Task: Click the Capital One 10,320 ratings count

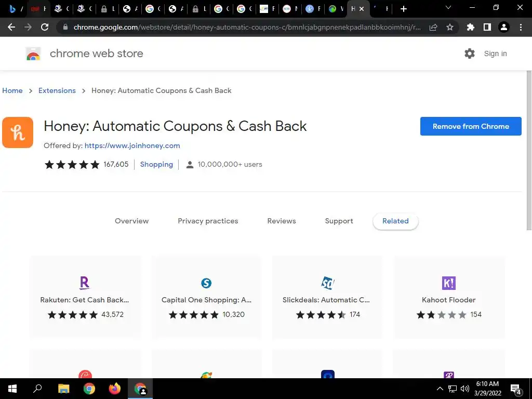Action: [x=233, y=314]
